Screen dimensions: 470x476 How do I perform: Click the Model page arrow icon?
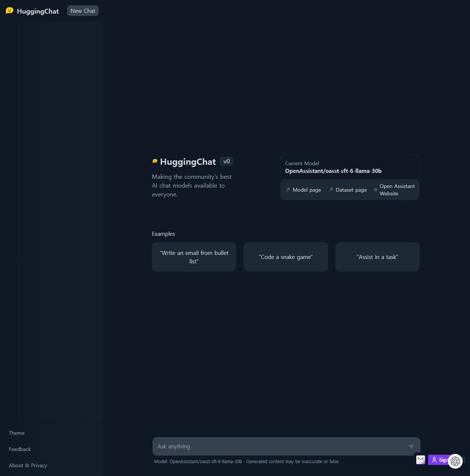[x=288, y=190]
